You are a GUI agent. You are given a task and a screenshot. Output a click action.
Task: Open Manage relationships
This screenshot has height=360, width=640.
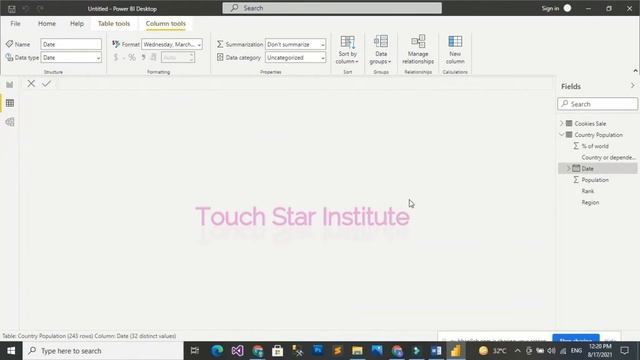coord(418,49)
